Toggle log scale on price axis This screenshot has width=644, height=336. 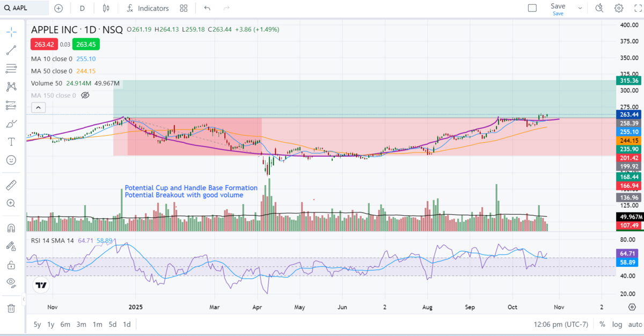[x=618, y=324]
